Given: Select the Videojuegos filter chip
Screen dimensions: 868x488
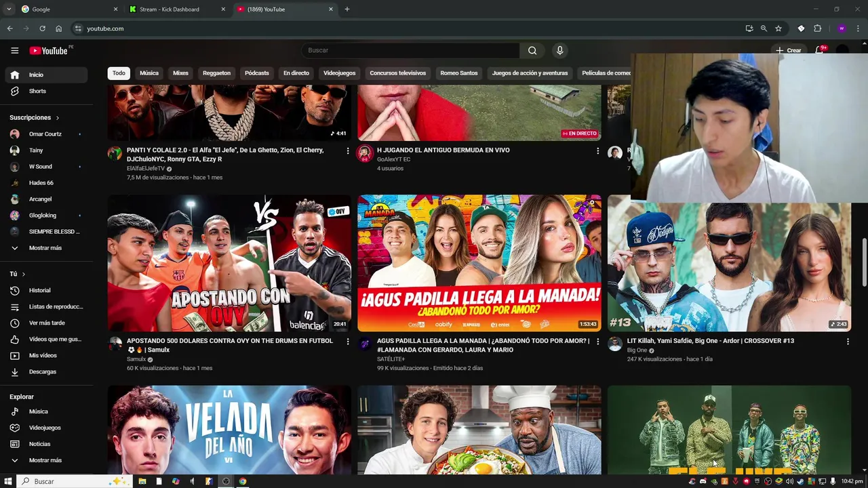Looking at the screenshot, I should [x=339, y=73].
